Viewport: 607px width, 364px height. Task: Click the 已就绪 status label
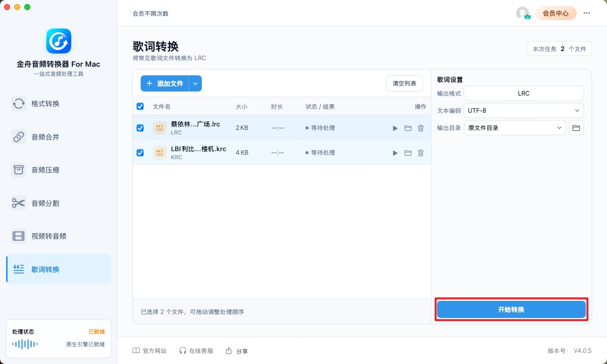[x=97, y=332]
